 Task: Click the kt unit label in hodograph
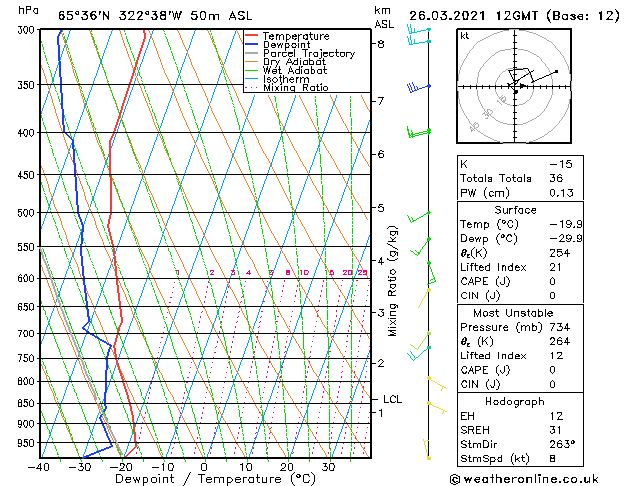pyautogui.click(x=465, y=36)
